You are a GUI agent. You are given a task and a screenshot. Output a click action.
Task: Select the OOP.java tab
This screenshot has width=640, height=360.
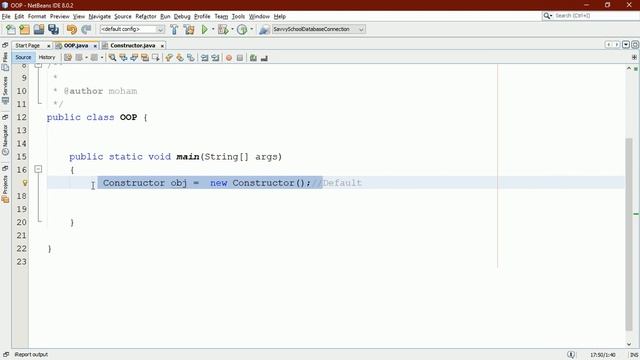(76, 46)
